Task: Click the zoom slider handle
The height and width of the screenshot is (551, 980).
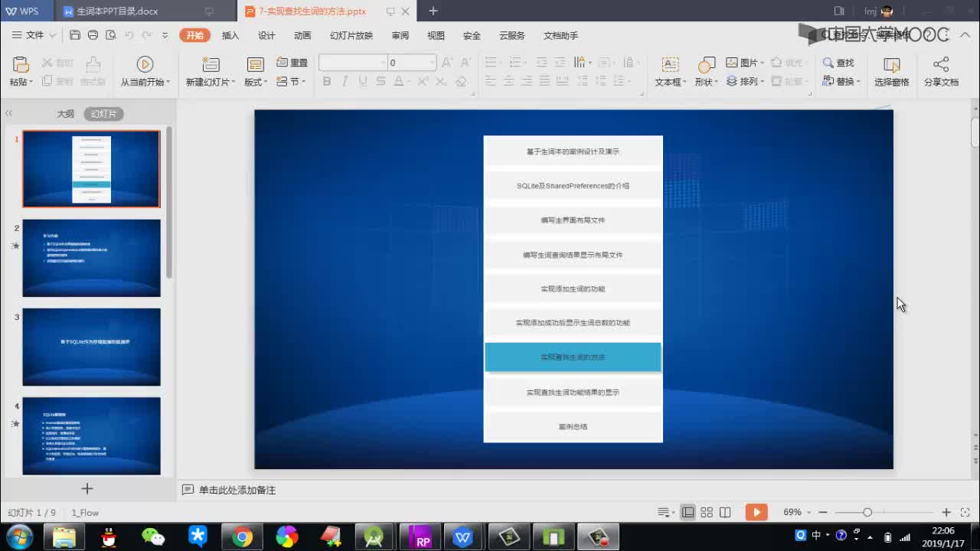Action: (x=867, y=512)
